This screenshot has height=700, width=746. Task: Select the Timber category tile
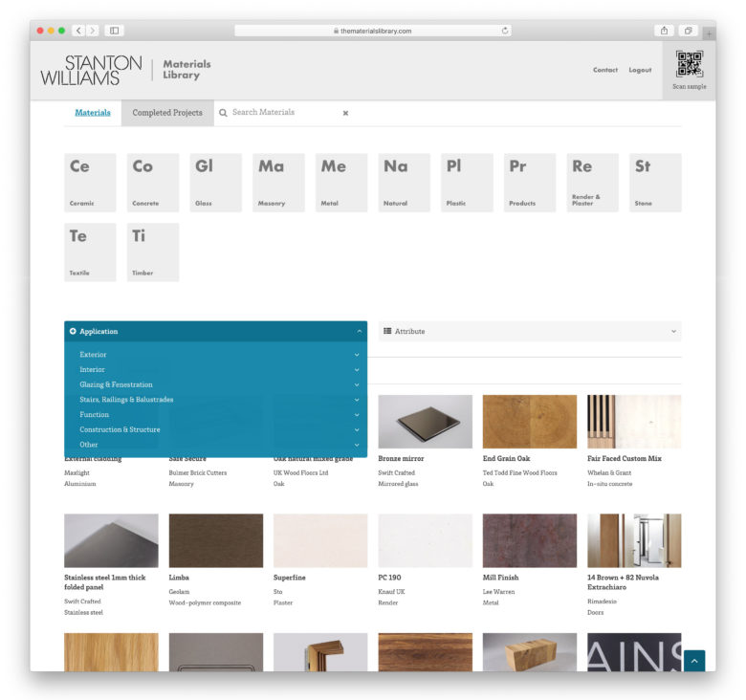153,252
